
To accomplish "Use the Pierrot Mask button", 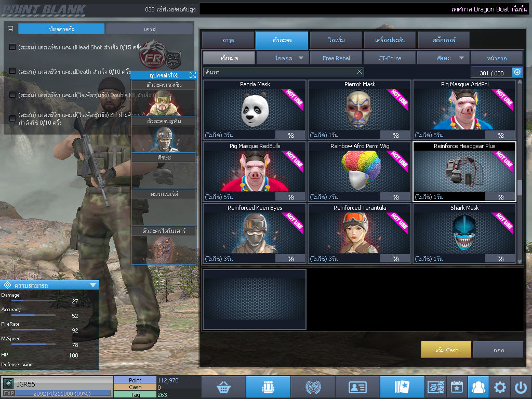I will click(x=395, y=135).
